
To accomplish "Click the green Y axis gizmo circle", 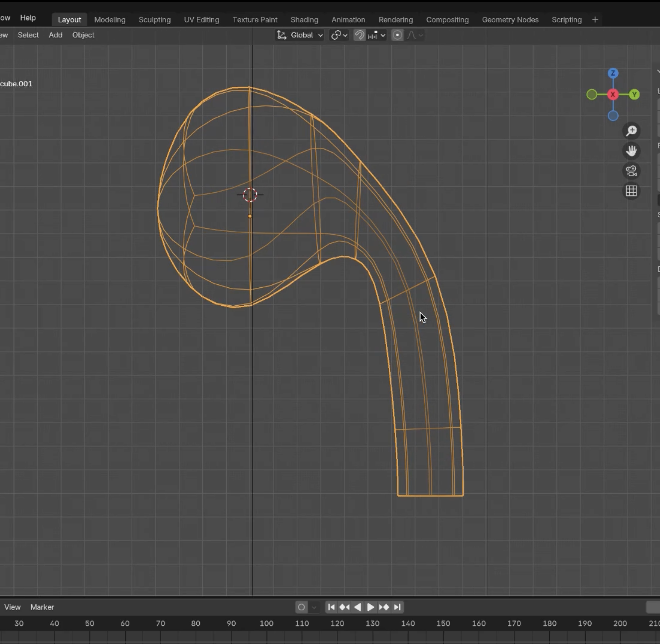I will point(635,95).
